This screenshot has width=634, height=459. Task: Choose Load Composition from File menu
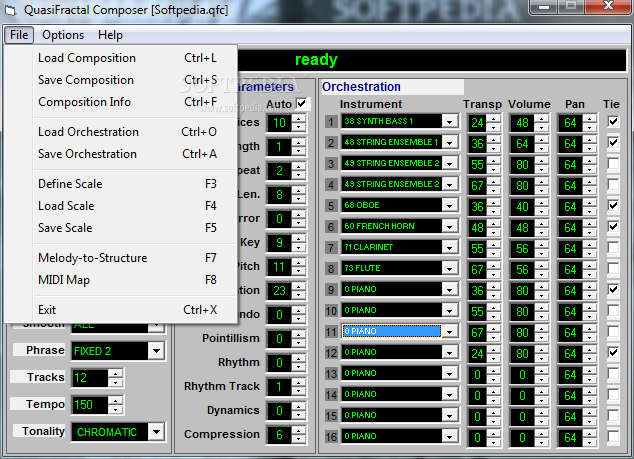point(127,58)
